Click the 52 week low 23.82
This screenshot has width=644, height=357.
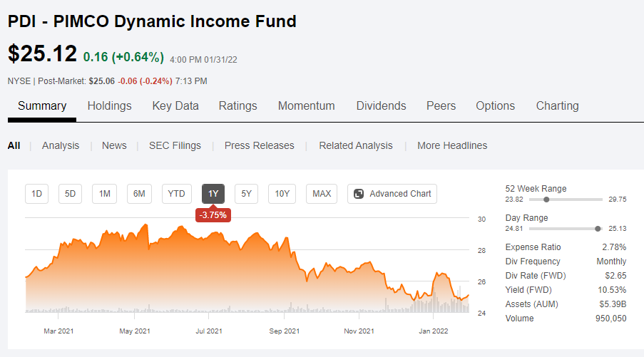tap(514, 200)
